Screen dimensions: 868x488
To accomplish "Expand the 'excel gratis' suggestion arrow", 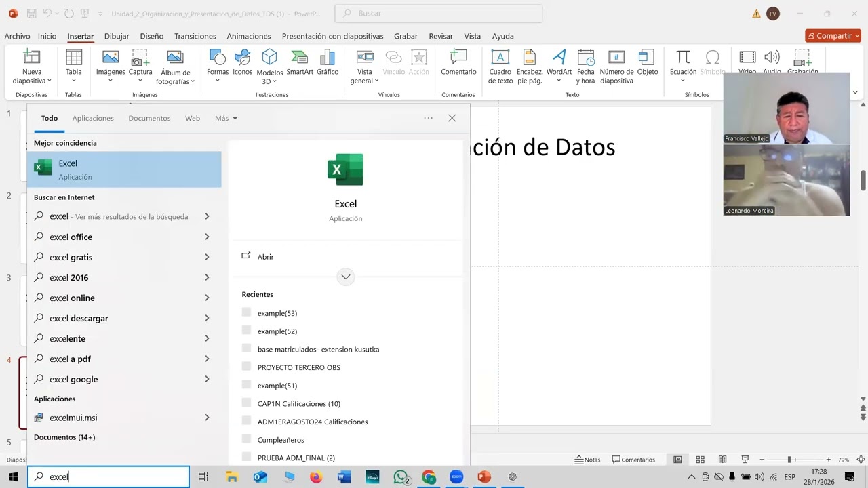I will coord(207,258).
